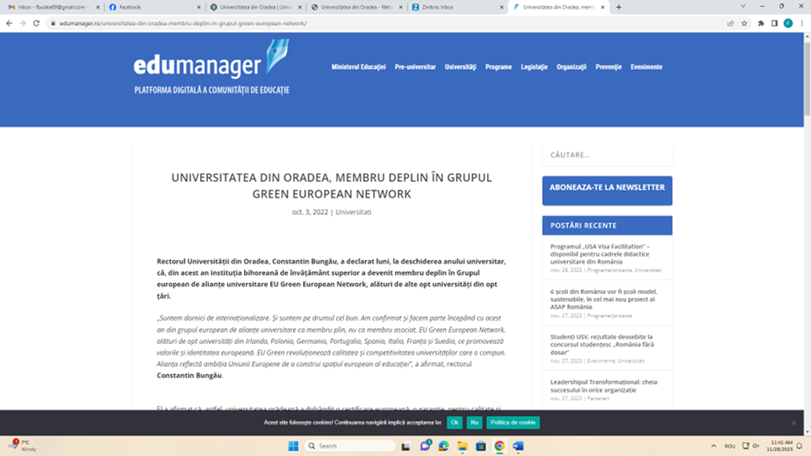Click the browser address bar URL

coord(200,23)
